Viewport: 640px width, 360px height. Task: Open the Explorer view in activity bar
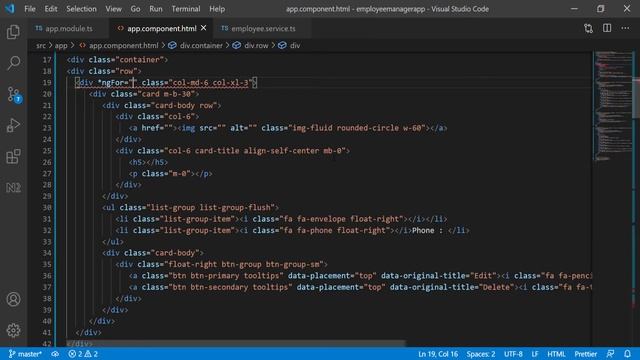click(x=13, y=32)
